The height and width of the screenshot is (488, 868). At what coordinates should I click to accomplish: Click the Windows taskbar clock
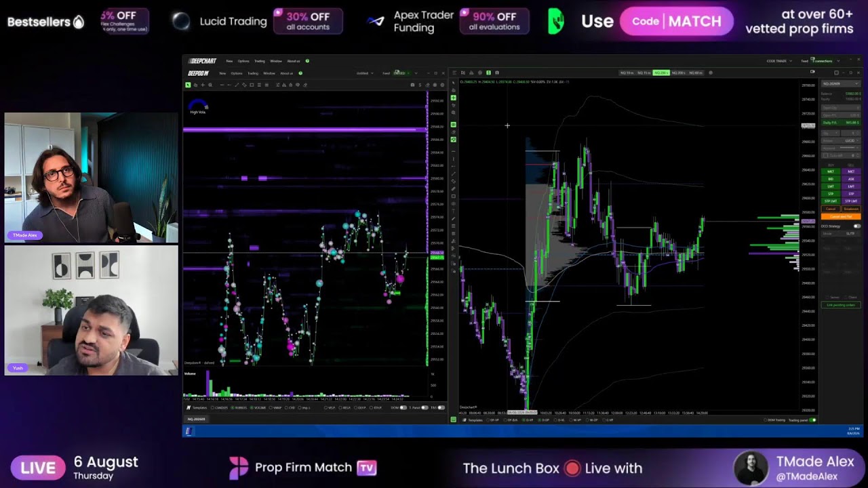[x=854, y=430]
